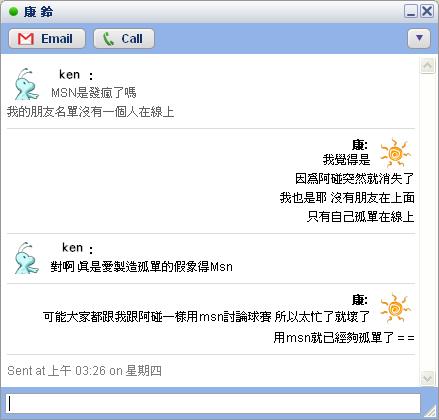Click the message '我也是耶 沒有朋友在上面'
The image size is (439, 420).
pos(347,198)
